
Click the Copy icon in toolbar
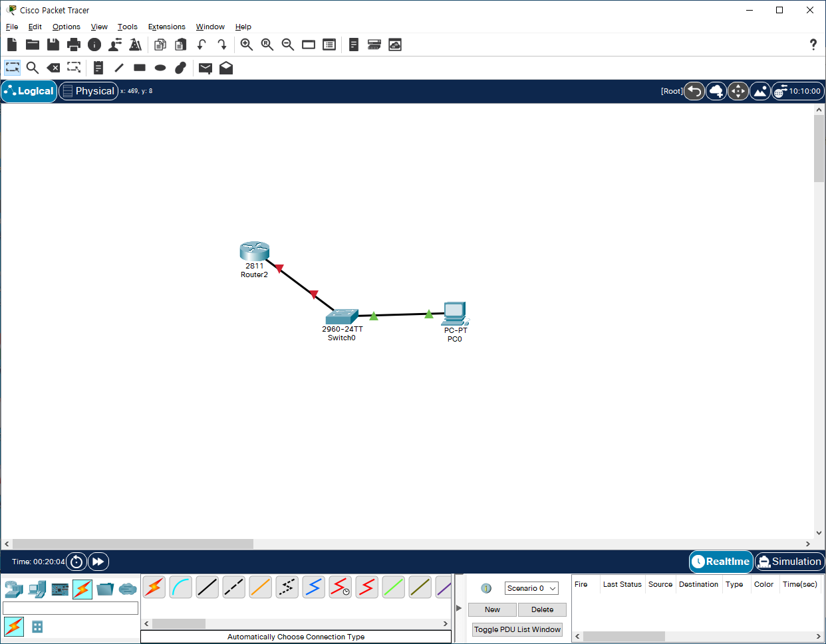pos(160,45)
